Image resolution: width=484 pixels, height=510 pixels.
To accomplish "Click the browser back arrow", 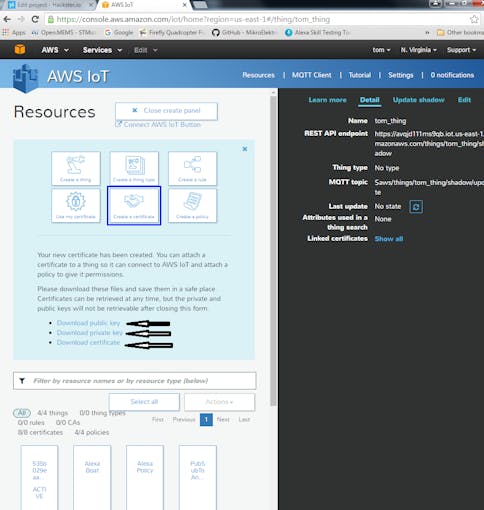I will 7,19.
